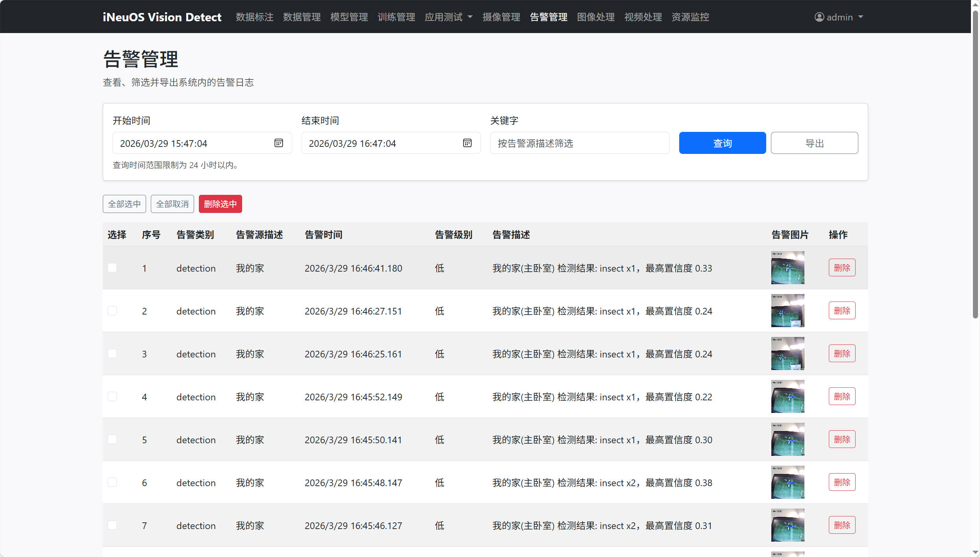The width and height of the screenshot is (980, 557).
Task: Click the admin user avatar icon
Action: tap(819, 17)
